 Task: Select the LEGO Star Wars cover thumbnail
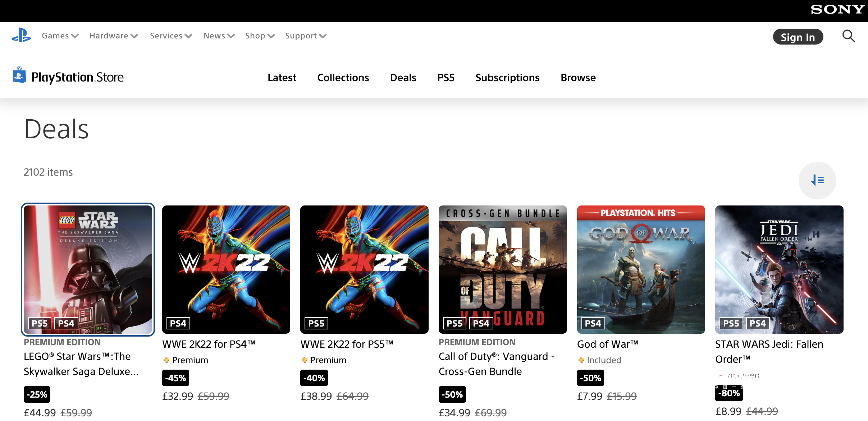pyautogui.click(x=88, y=269)
